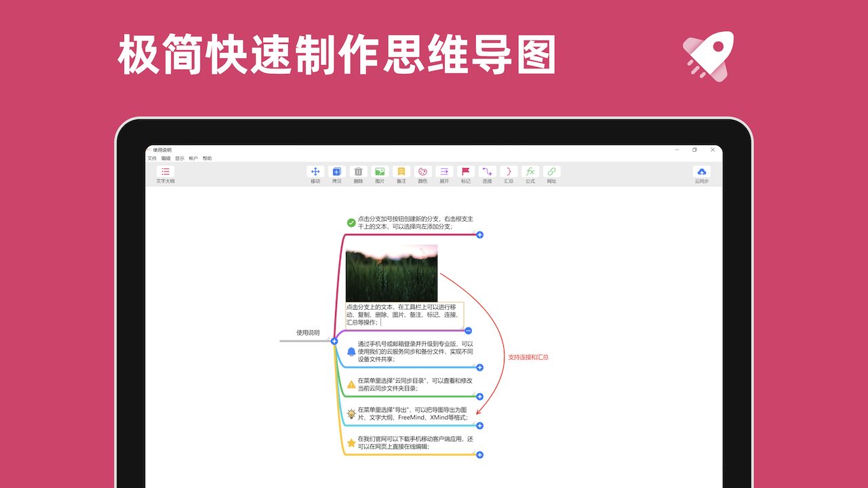
Task: Select the 使用说明 root node
Action: click(x=307, y=333)
